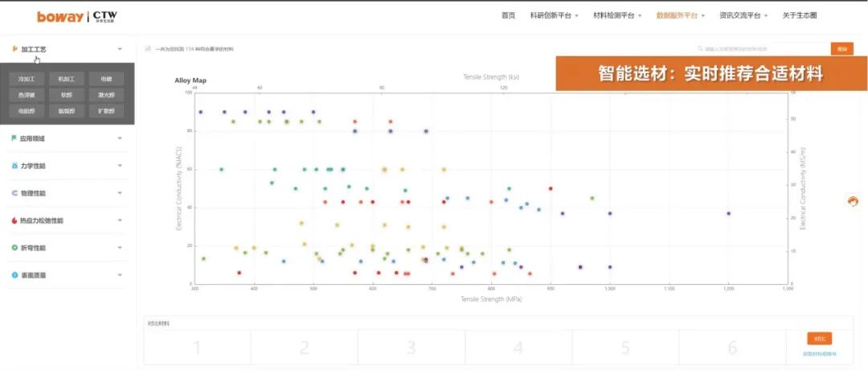
Task: Click the chart icon before result count
Action: click(x=147, y=49)
